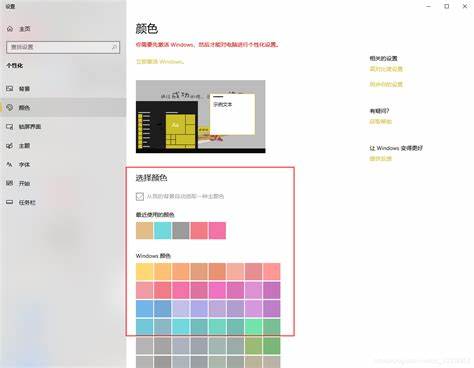Select the 主题 themes icon in sidebar
This screenshot has width=474, height=368.
(x=10, y=146)
